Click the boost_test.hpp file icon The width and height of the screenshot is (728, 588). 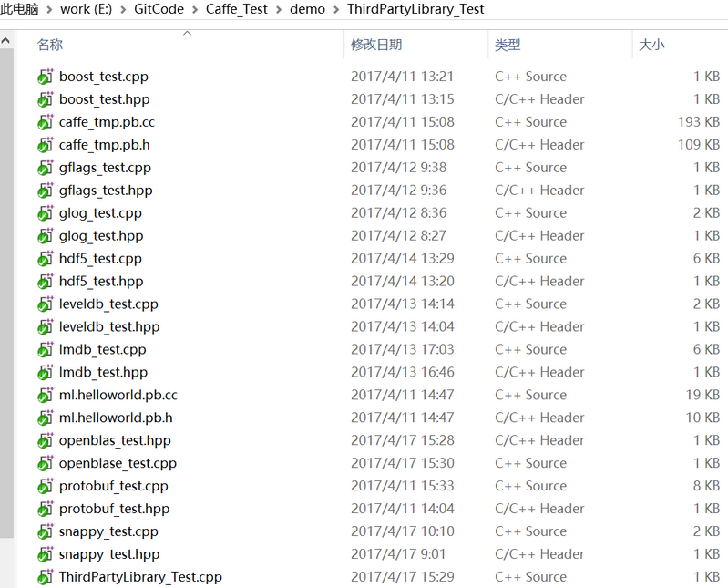(x=45, y=99)
